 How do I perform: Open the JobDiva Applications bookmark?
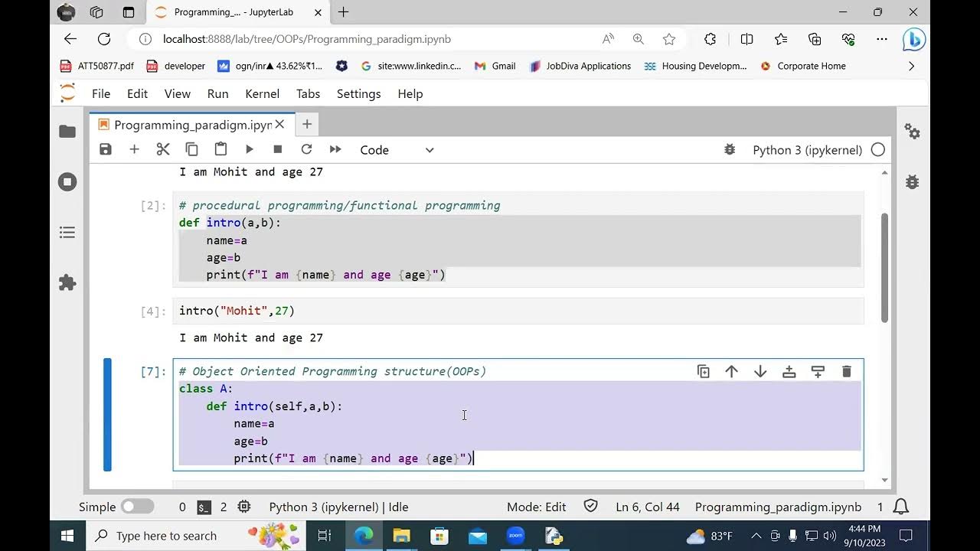pyautogui.click(x=580, y=66)
